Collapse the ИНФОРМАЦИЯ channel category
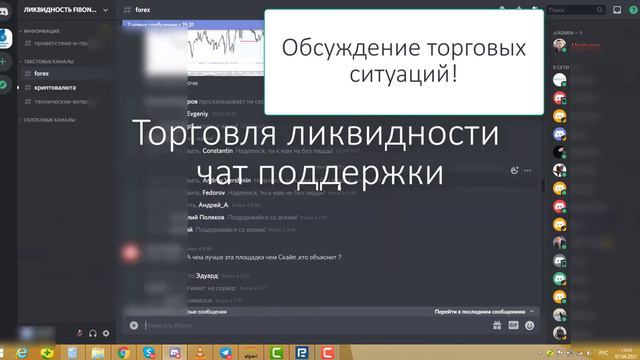The width and height of the screenshot is (640, 360). point(41,31)
